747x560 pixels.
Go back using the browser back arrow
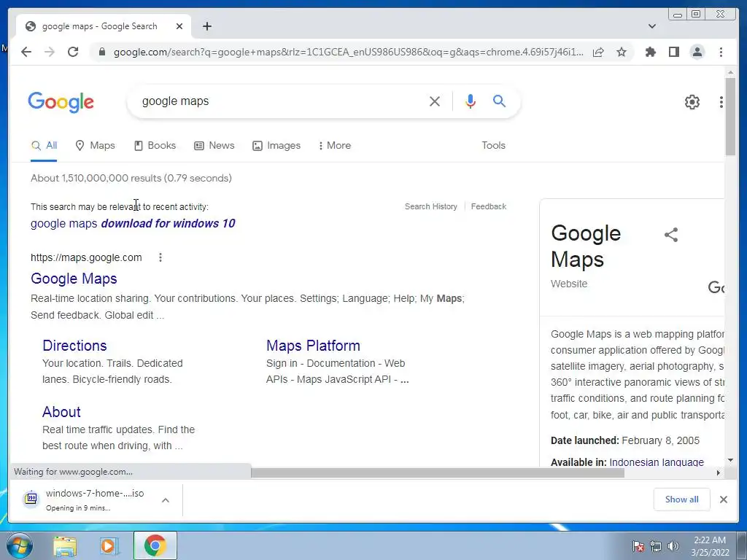tap(26, 52)
